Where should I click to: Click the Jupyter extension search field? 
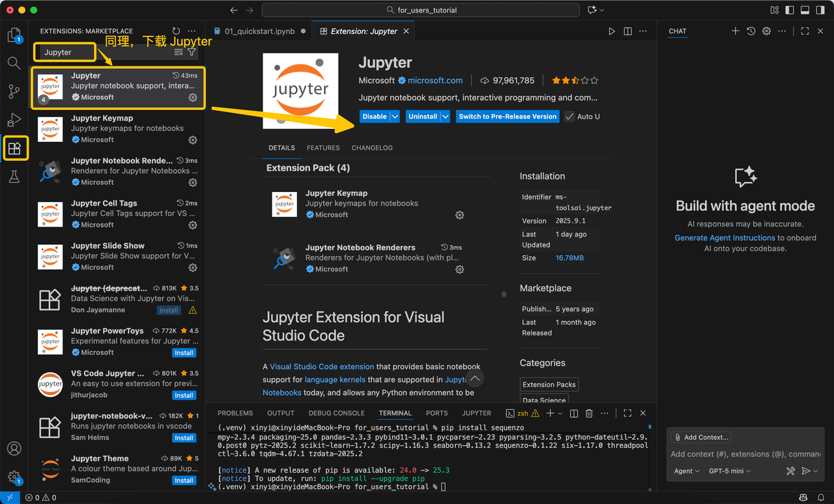65,52
